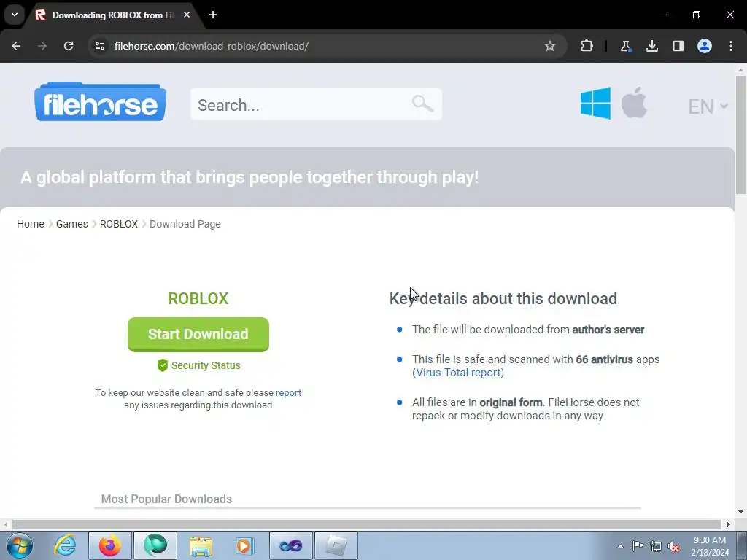Screen dimensions: 747x560
Task: Toggle the browser side panel
Action: click(x=678, y=46)
